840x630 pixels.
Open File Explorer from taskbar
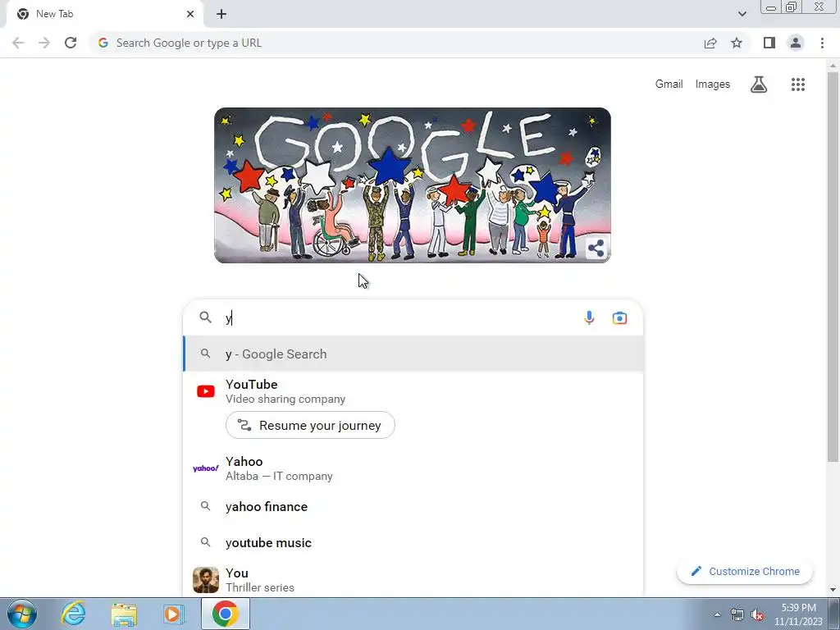coord(124,614)
